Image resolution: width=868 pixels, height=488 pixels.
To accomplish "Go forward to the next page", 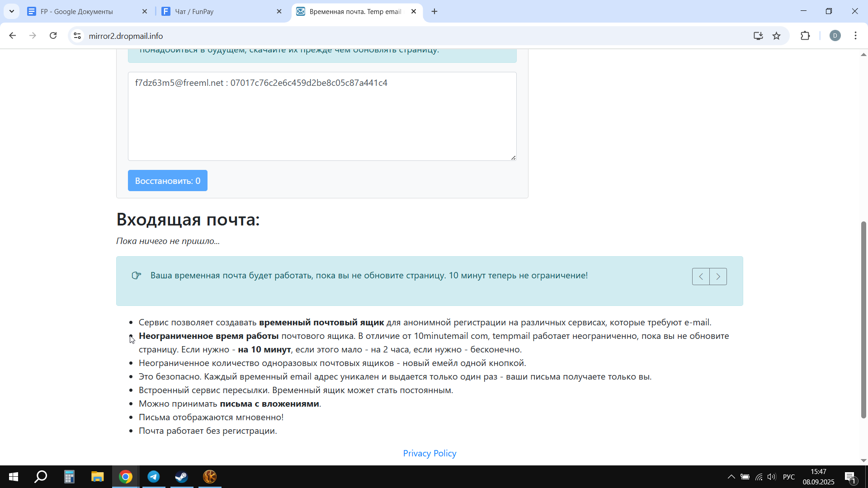I will (33, 36).
